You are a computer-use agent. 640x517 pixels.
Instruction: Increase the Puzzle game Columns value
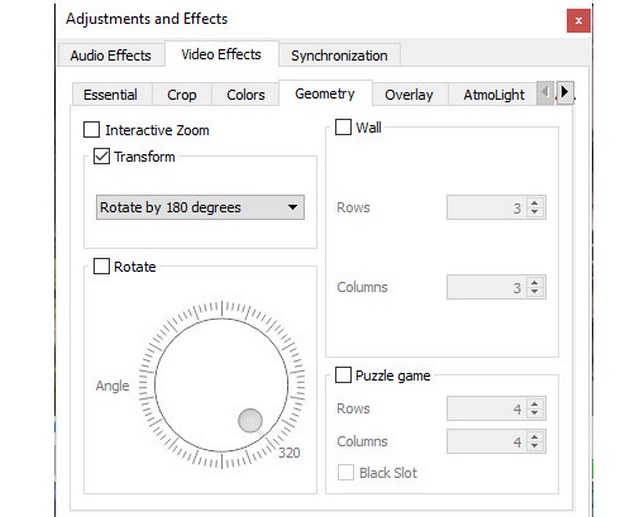coord(535,436)
